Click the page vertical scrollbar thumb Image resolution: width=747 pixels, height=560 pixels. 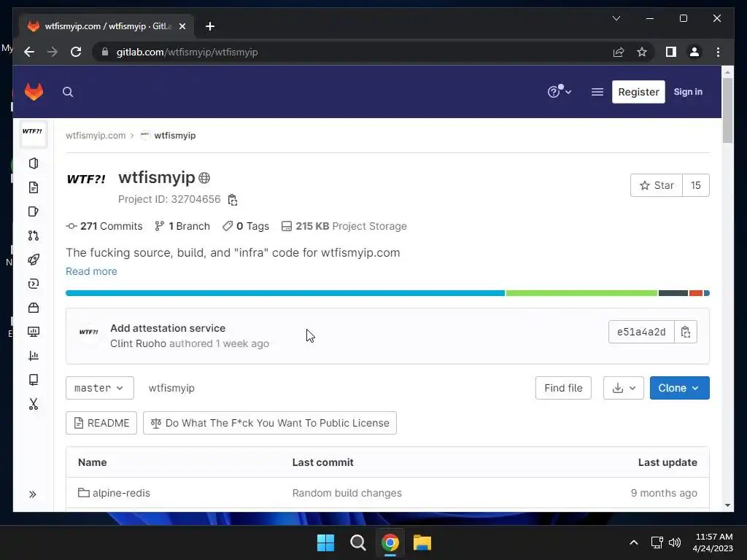[x=727, y=110]
